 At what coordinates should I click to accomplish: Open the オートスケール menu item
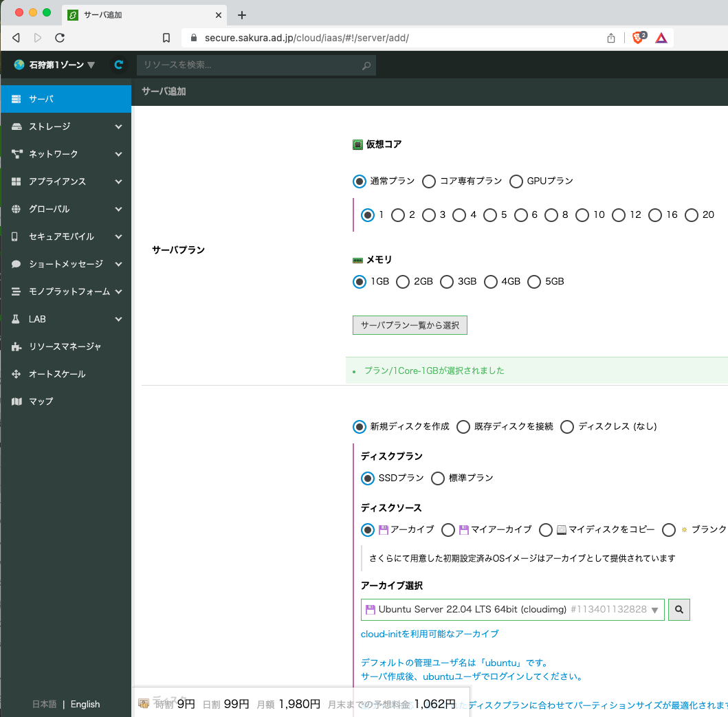point(66,374)
